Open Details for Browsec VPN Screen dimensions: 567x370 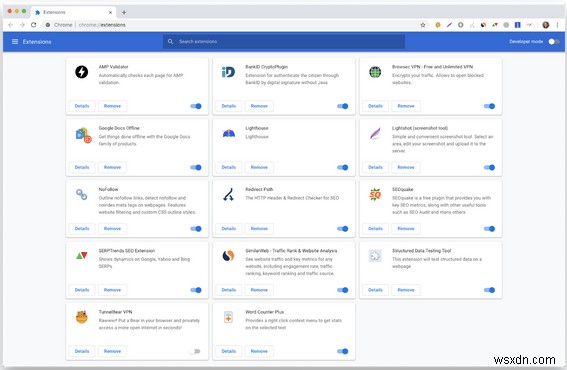coord(375,106)
